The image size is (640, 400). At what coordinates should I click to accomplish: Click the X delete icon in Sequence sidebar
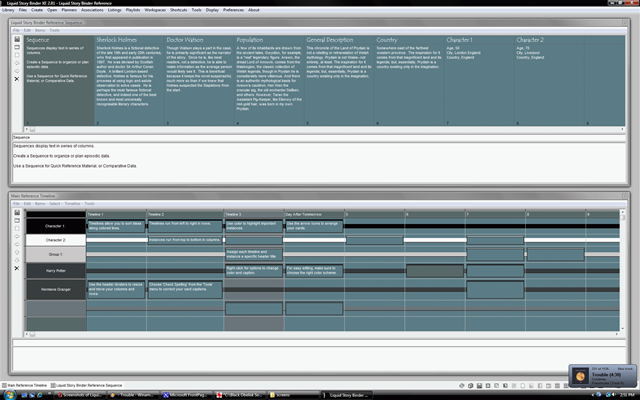tap(17, 79)
